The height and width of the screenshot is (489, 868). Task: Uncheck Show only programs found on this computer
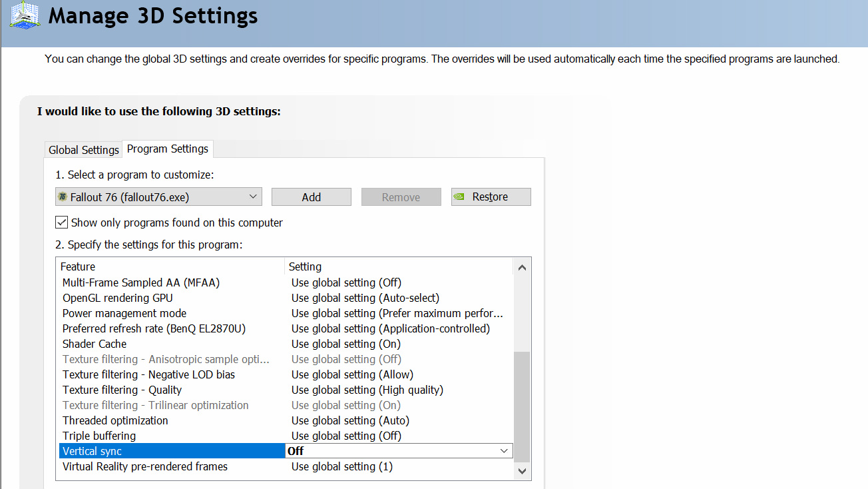[x=62, y=223]
